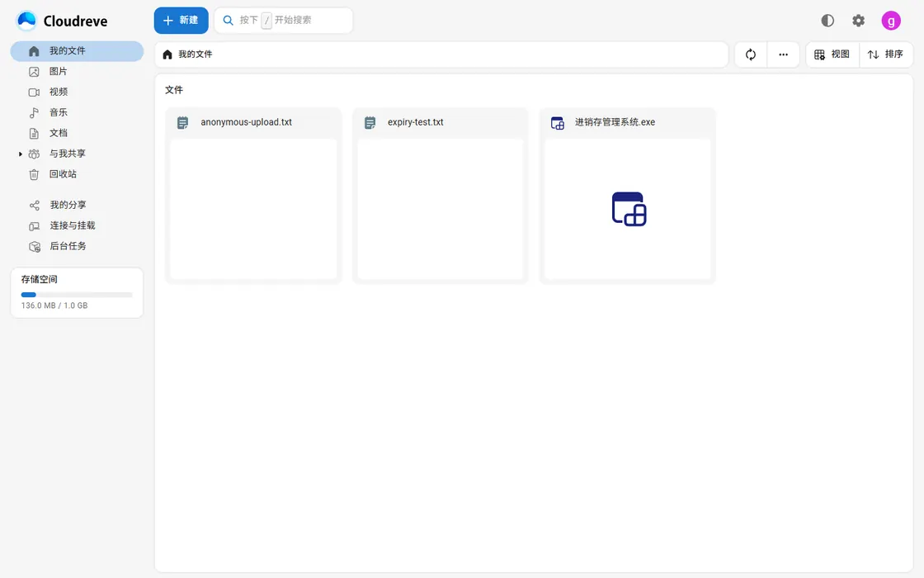Toggle dark mode theme icon
The width and height of the screenshot is (924, 578).
coord(827,21)
